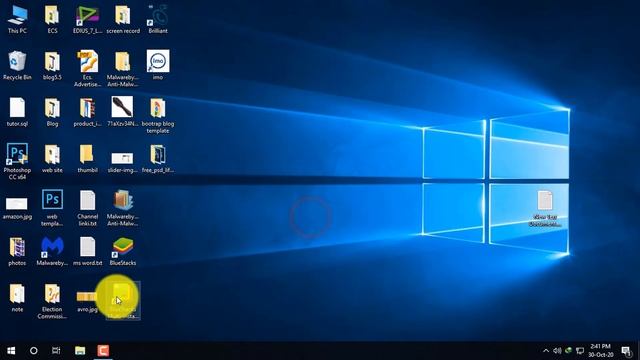
Task: Open the Action Center notifications
Action: pyautogui.click(x=626, y=351)
